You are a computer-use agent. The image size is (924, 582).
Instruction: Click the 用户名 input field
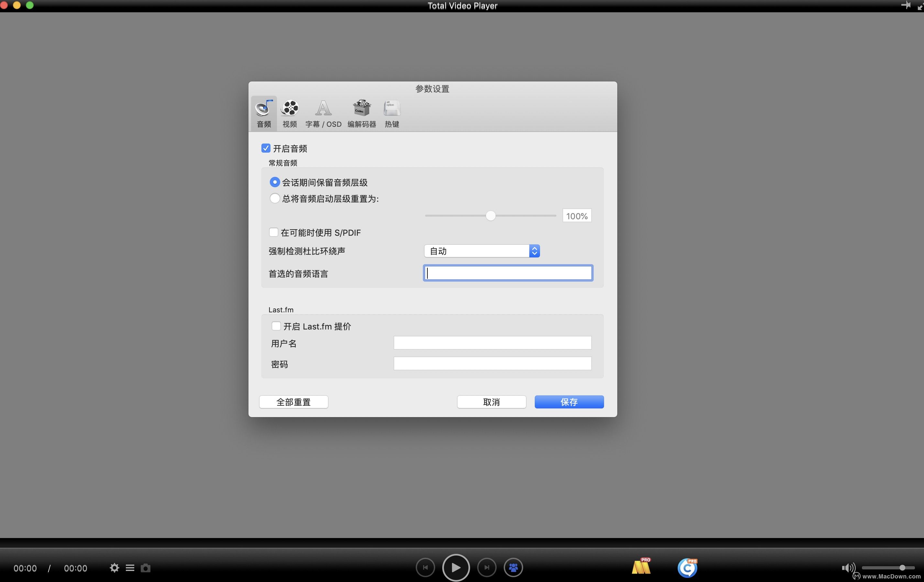click(x=492, y=343)
